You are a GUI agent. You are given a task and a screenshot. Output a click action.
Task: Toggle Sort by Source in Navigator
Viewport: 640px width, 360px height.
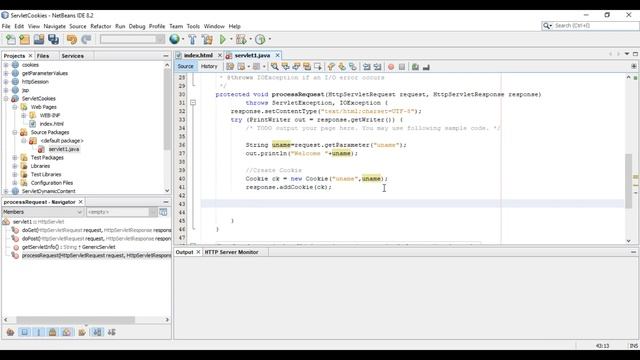click(111, 332)
